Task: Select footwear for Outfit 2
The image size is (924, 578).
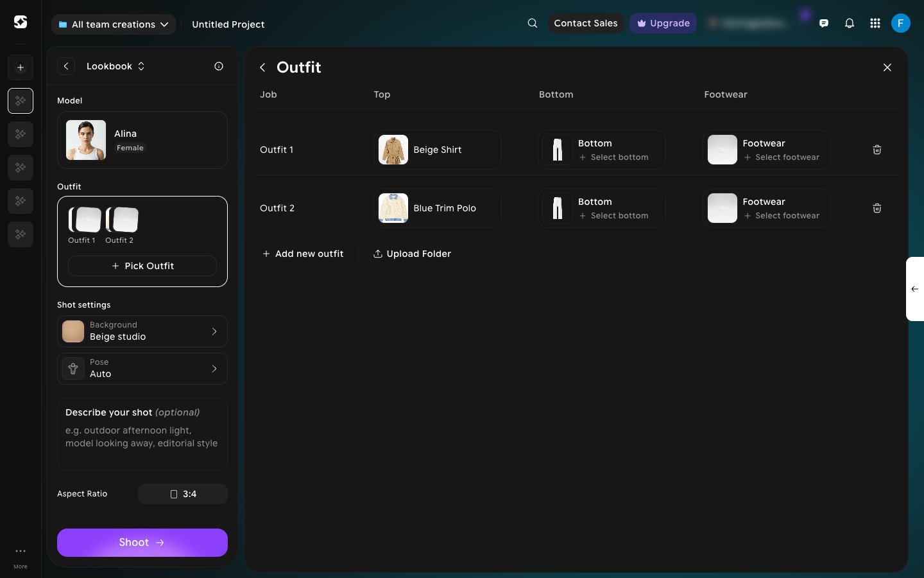Action: [x=767, y=208]
